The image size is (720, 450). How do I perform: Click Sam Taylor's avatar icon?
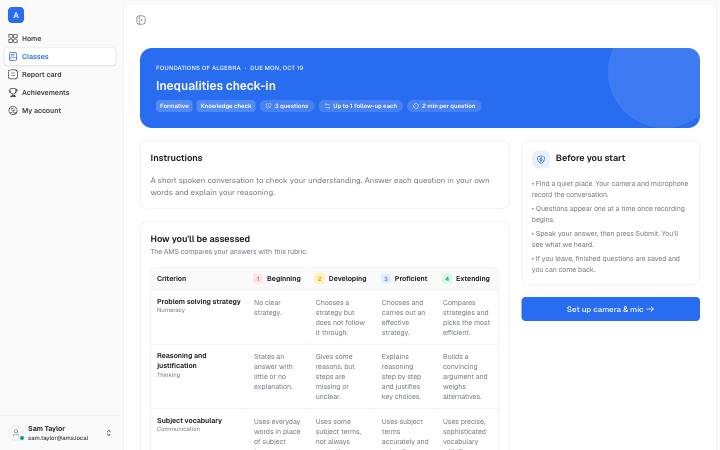(x=16, y=433)
